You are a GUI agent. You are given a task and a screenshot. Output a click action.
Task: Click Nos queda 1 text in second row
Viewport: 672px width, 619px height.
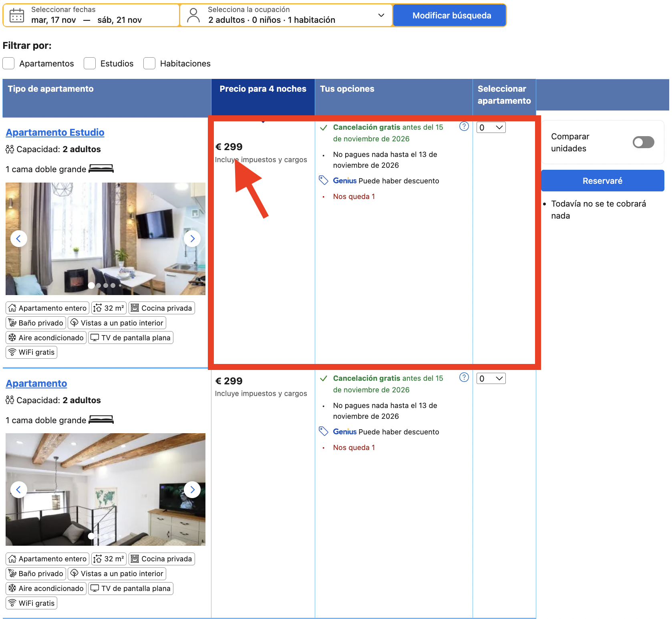[354, 447]
